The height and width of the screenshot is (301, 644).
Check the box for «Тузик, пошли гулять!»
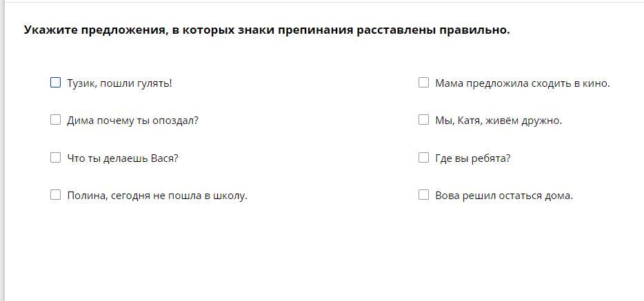click(55, 83)
